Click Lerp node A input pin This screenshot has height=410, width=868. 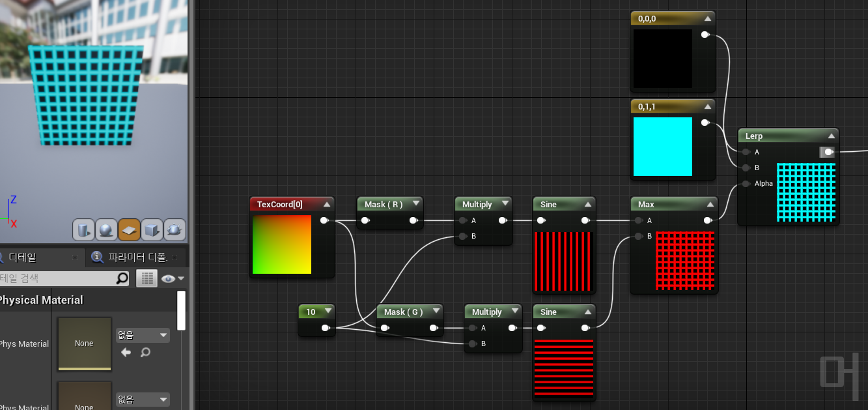point(746,152)
